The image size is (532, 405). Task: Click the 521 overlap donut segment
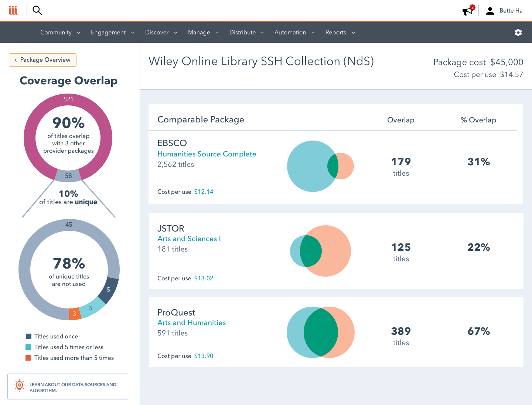(68, 99)
